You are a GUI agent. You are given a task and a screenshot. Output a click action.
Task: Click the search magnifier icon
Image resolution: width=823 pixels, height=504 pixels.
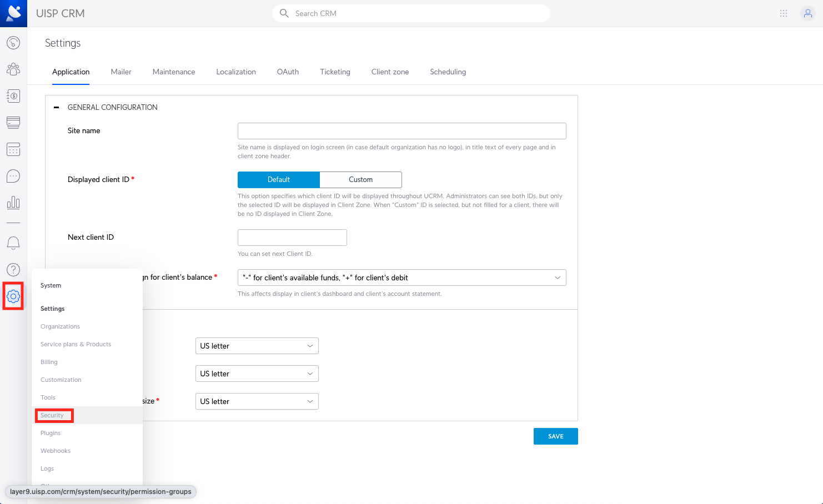point(284,13)
